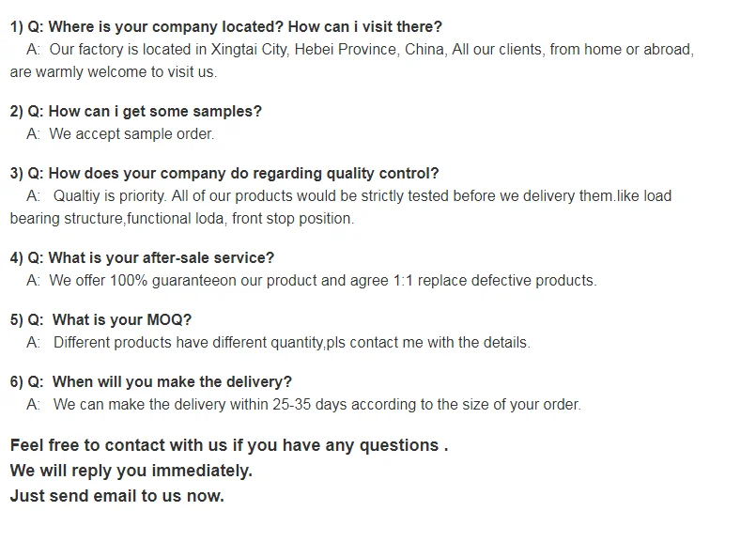
Task: Click 'How can i get some samples?' question
Action: point(136,111)
